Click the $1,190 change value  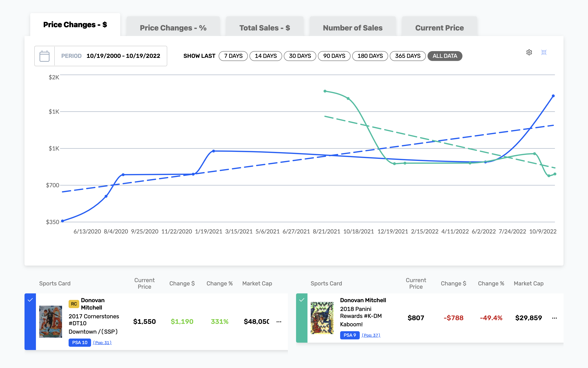[x=182, y=322]
